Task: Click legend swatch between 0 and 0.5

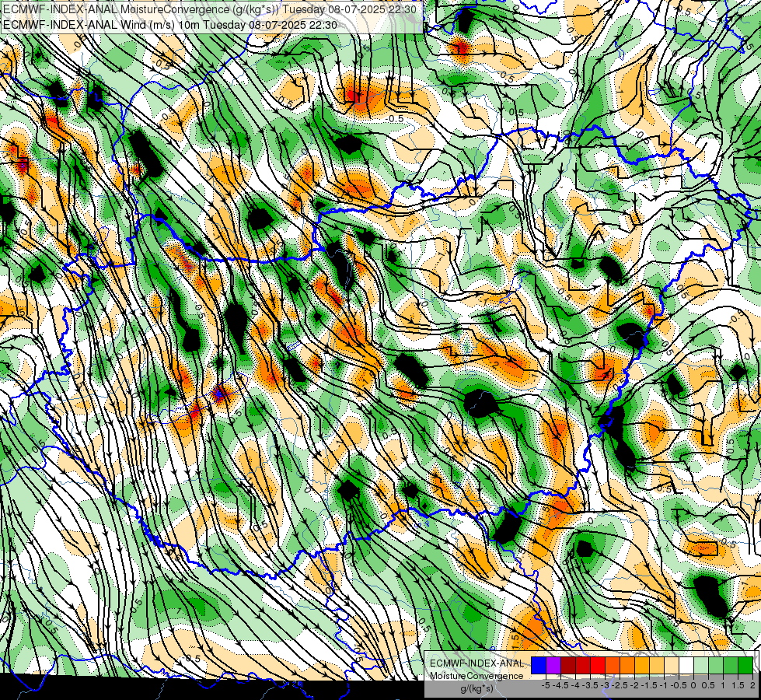Action: 701,666
